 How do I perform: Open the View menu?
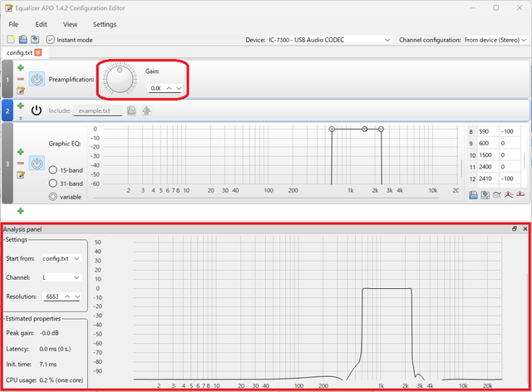(70, 24)
